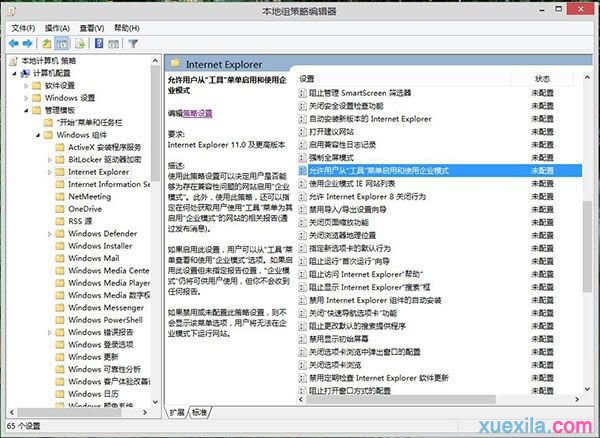The image size is (600, 438).
Task: Expand the Internet Explorer tree node
Action: (49, 172)
